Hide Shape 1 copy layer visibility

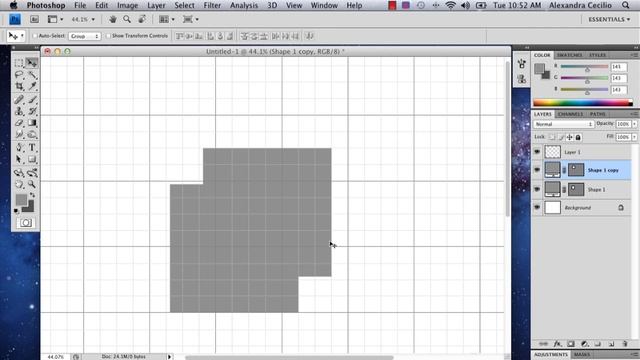(x=537, y=170)
